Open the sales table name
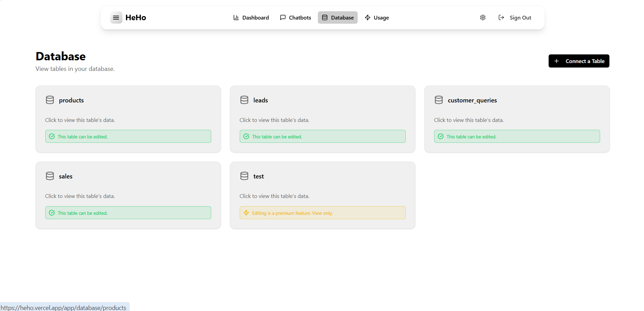Viewport: 644px width, 311px height. (65, 176)
